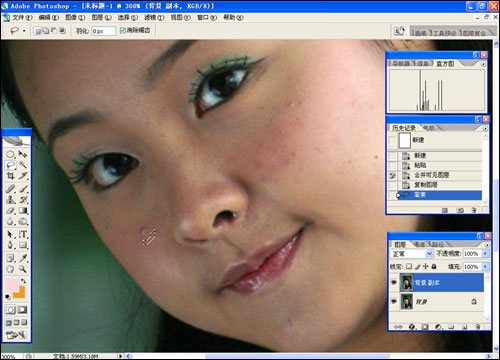Select the Hand tool
The height and width of the screenshot is (360, 500).
[10, 269]
